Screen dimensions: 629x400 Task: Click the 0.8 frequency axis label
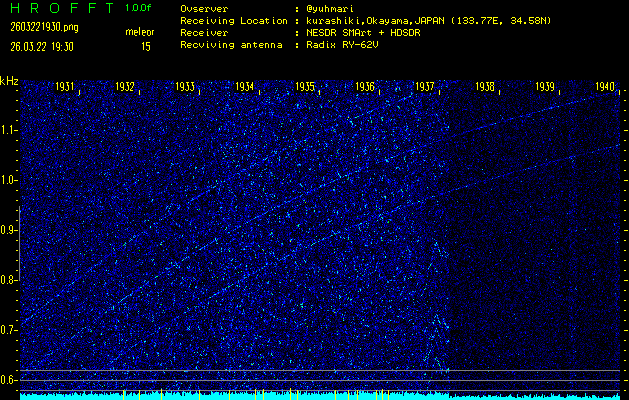pyautogui.click(x=8, y=280)
